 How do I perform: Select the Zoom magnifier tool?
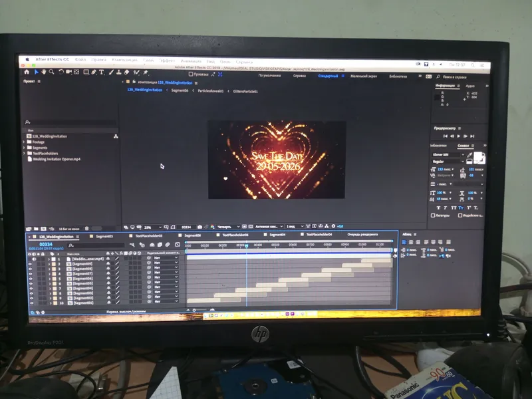pyautogui.click(x=52, y=72)
